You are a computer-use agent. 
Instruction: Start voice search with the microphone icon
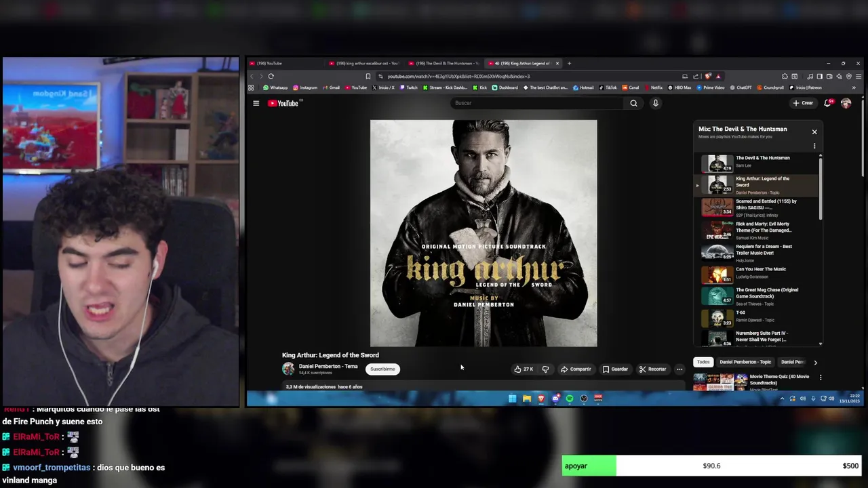(655, 103)
